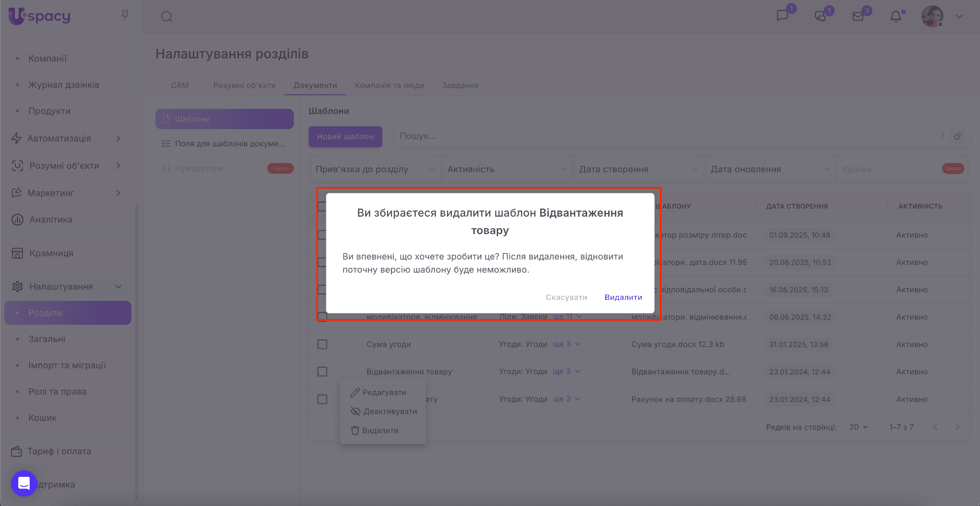Switch to the Розумні об'єкти tab
Image resolution: width=980 pixels, height=506 pixels.
[x=245, y=85]
